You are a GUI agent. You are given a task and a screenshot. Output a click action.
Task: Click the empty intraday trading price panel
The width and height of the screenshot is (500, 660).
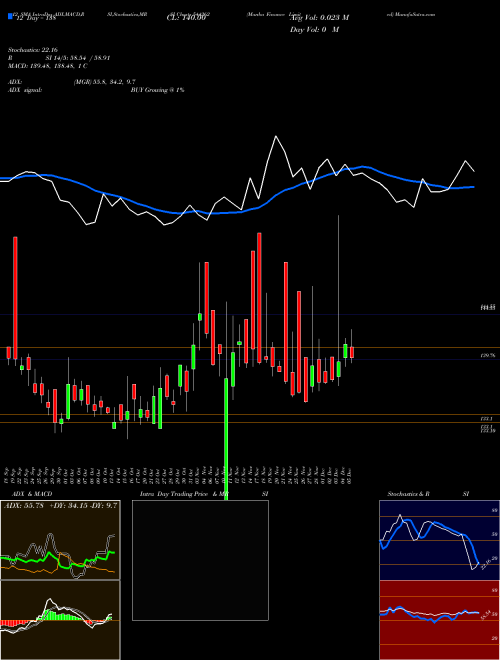pos(200,560)
